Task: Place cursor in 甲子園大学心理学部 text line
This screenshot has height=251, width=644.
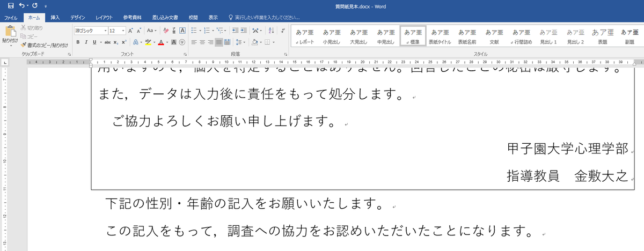Action: [x=567, y=149]
